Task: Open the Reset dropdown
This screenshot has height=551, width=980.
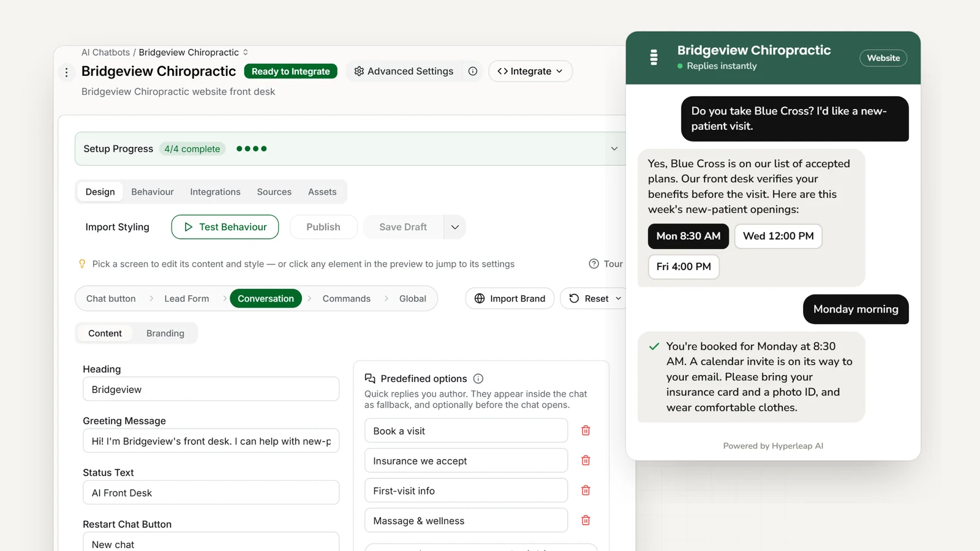Action: [x=594, y=299]
